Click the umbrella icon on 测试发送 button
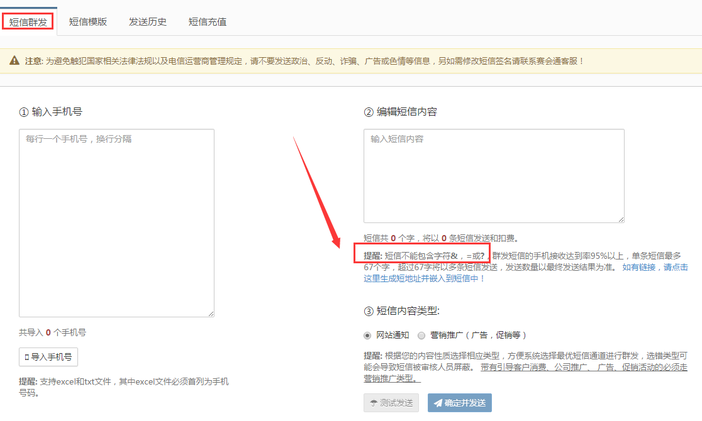Image resolution: width=702 pixels, height=421 pixels. (374, 403)
